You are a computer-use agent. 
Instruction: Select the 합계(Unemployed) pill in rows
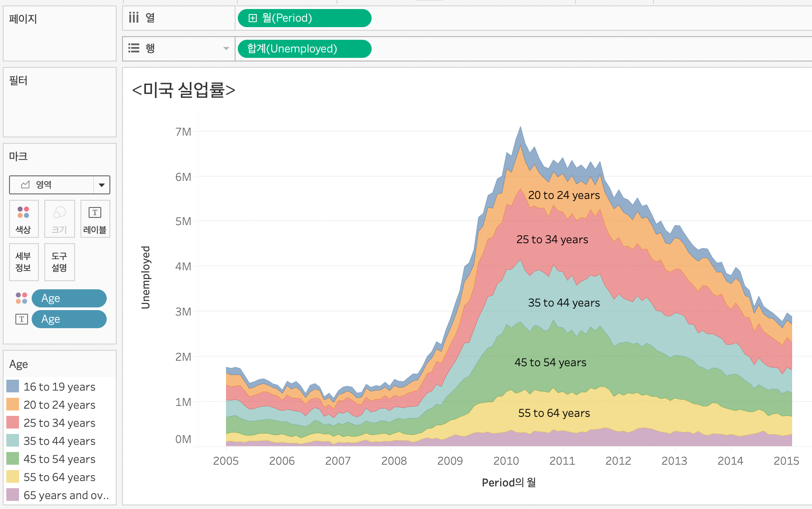(x=304, y=49)
